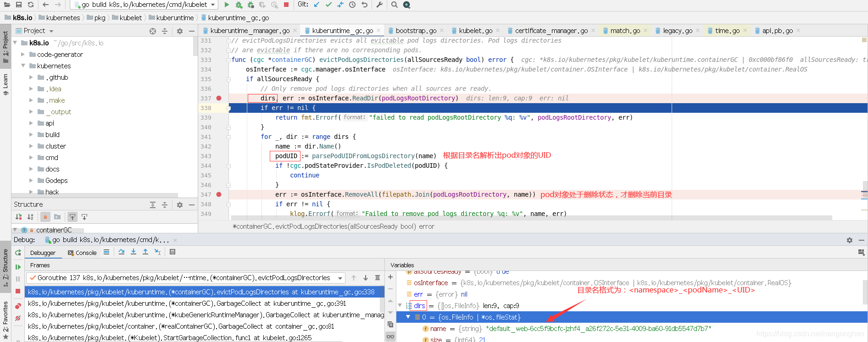Open Structure panel gear settings

tap(180, 205)
